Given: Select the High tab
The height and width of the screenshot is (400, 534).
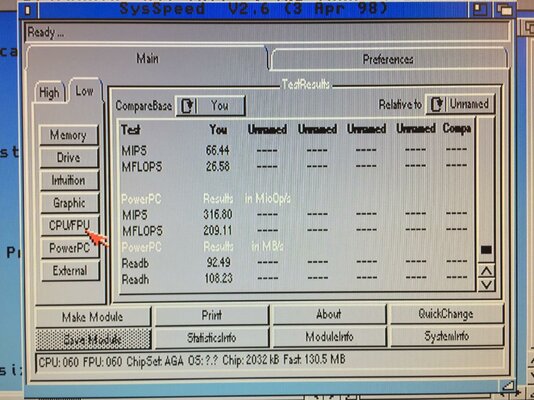Looking at the screenshot, I should tap(50, 92).
